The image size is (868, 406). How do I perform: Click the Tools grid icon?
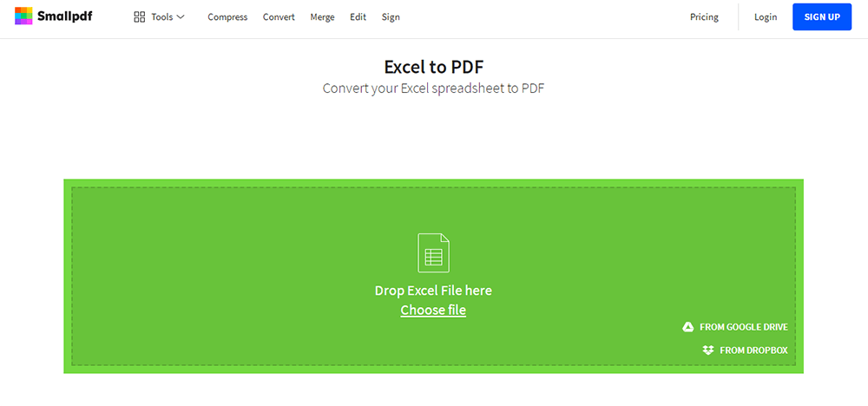point(140,17)
